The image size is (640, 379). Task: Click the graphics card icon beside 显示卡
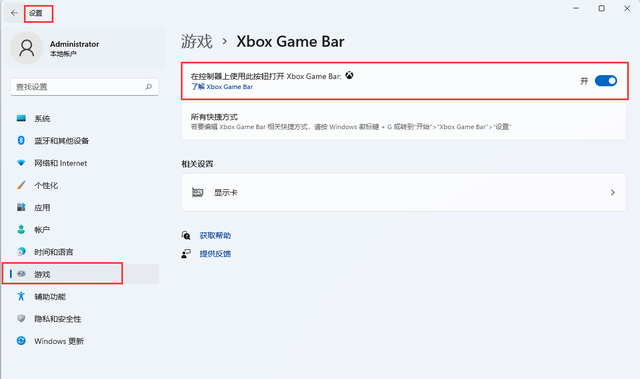pos(198,193)
